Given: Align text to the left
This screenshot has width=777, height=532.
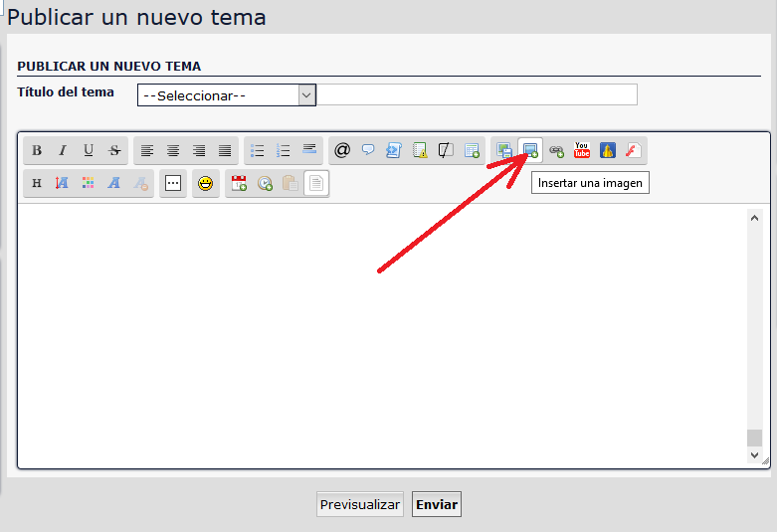Looking at the screenshot, I should tap(147, 150).
